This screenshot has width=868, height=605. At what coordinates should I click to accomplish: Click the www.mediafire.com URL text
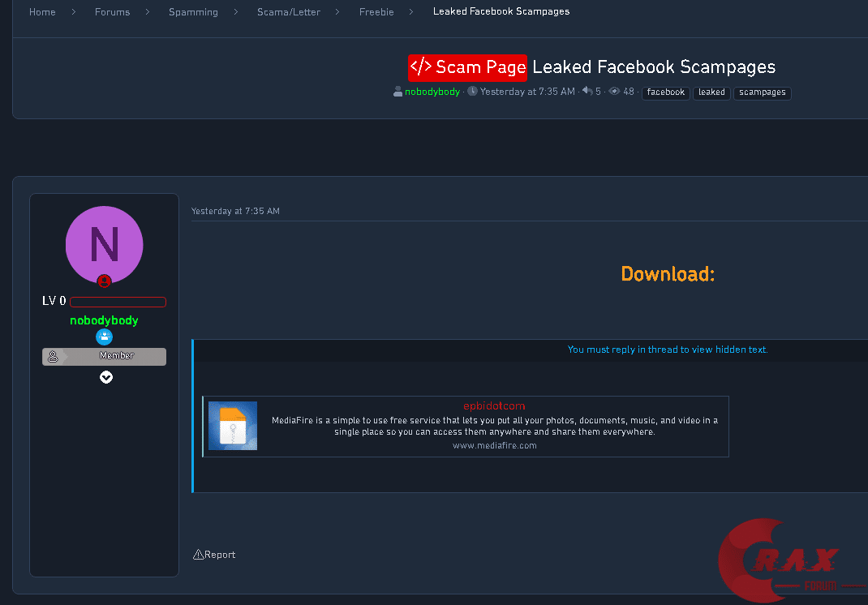click(494, 445)
